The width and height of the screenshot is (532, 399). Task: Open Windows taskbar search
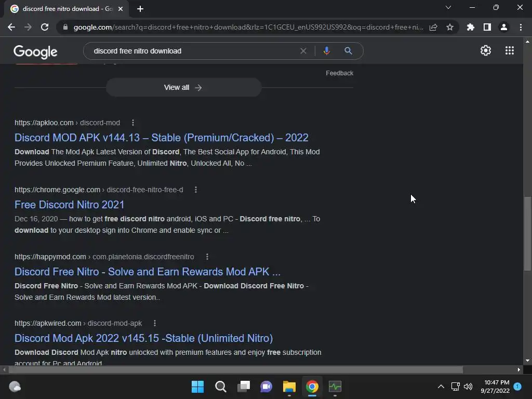point(220,387)
